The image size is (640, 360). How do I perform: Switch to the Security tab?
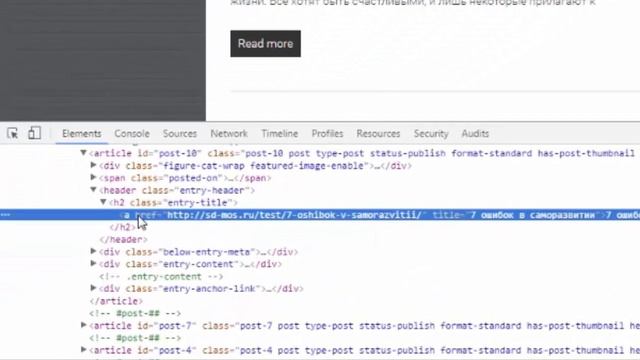pos(431,134)
